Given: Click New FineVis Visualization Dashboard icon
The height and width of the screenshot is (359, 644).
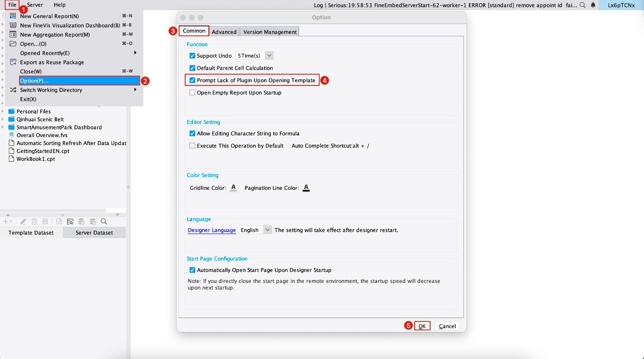Looking at the screenshot, I should pyautogui.click(x=13, y=25).
